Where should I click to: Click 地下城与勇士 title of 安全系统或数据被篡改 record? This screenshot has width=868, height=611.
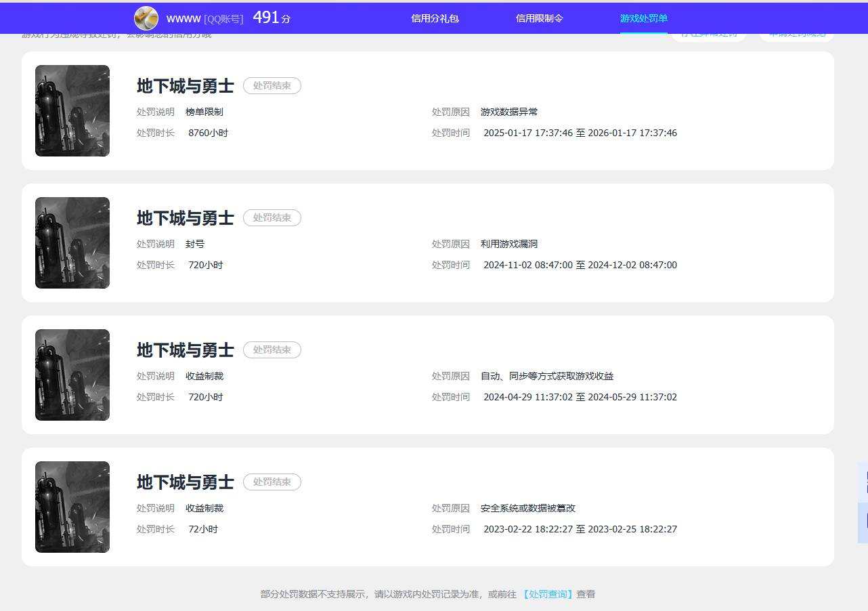tap(185, 482)
